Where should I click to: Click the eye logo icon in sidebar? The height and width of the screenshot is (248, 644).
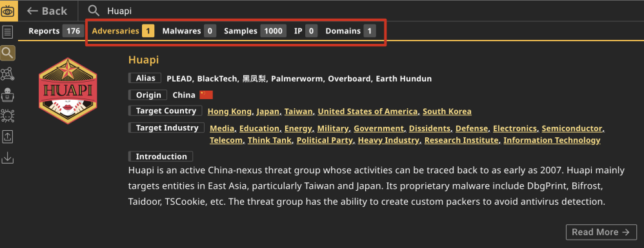tap(8, 11)
